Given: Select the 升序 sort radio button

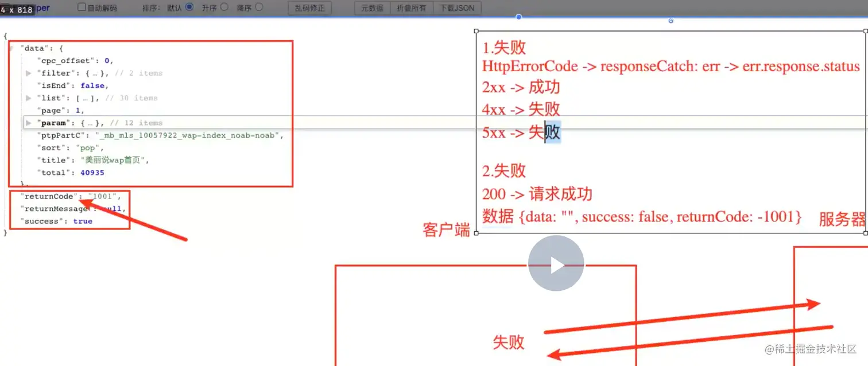Looking at the screenshot, I should pos(224,7).
